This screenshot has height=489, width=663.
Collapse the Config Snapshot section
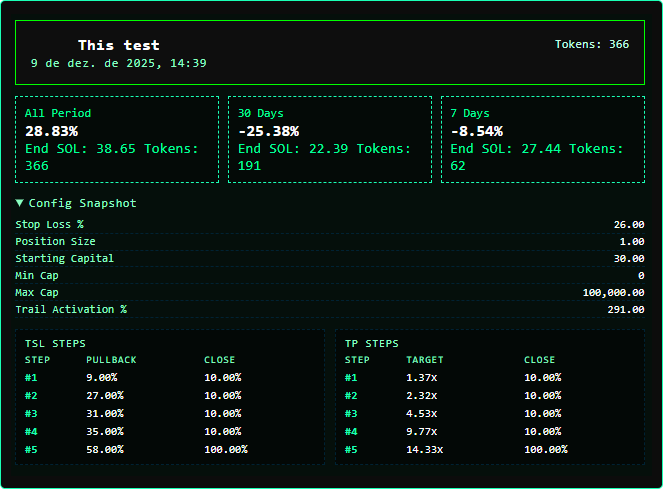click(x=76, y=203)
